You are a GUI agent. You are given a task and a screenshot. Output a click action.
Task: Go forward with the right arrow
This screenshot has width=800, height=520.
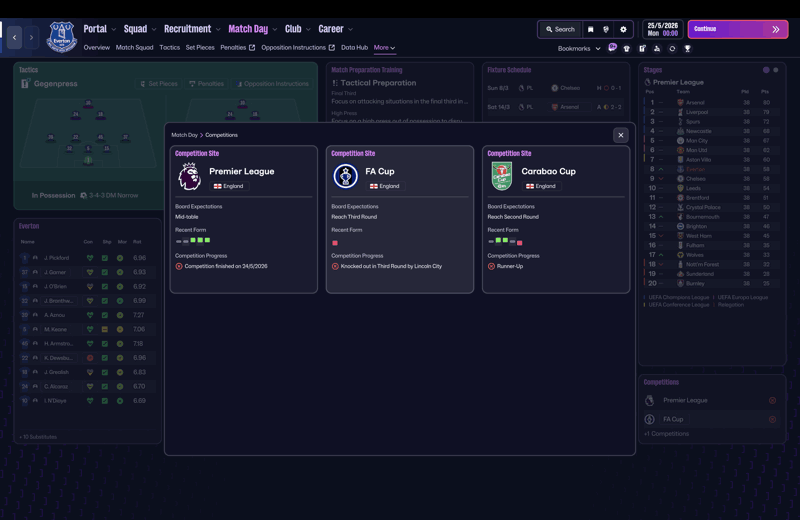[32, 37]
